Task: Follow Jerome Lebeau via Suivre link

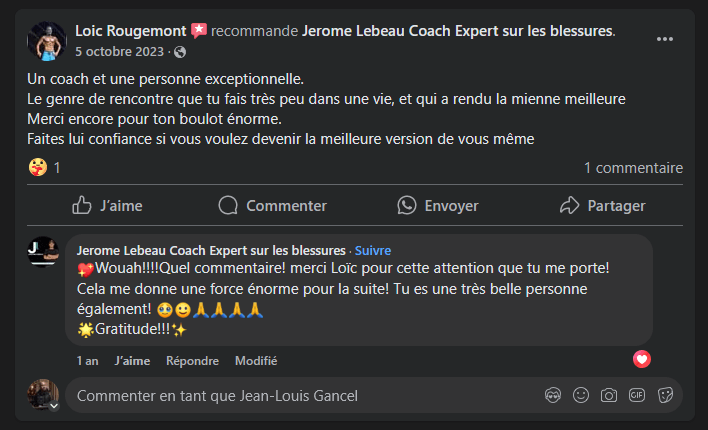Action: [372, 250]
